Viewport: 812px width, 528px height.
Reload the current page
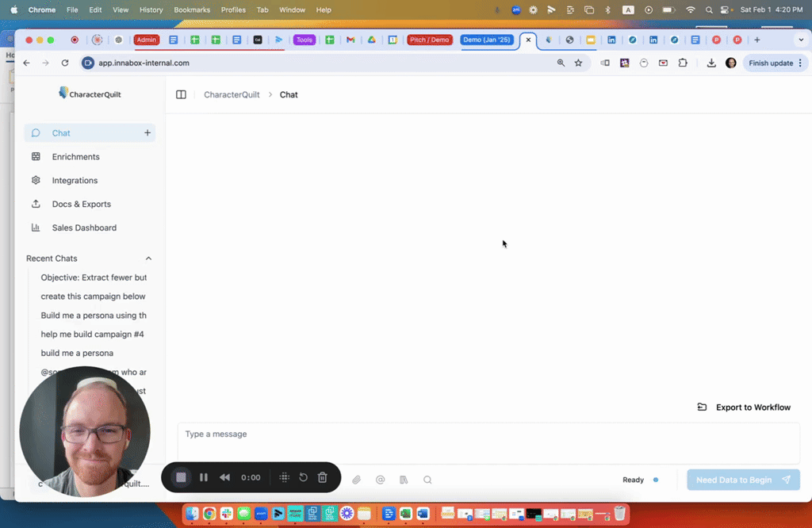[x=65, y=63]
